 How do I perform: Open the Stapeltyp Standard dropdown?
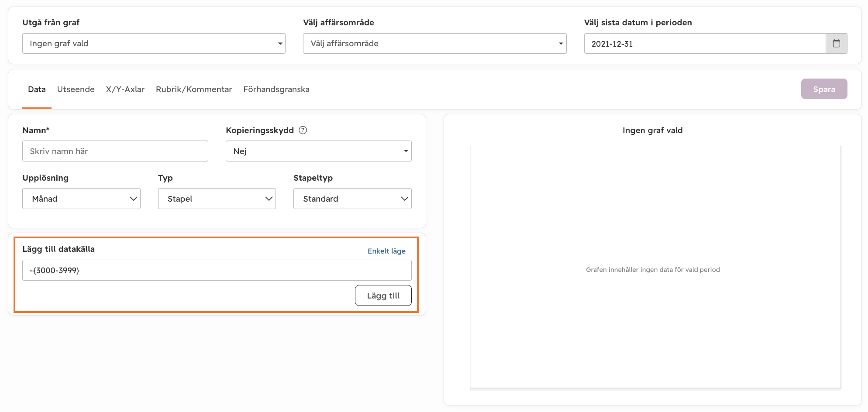click(352, 199)
